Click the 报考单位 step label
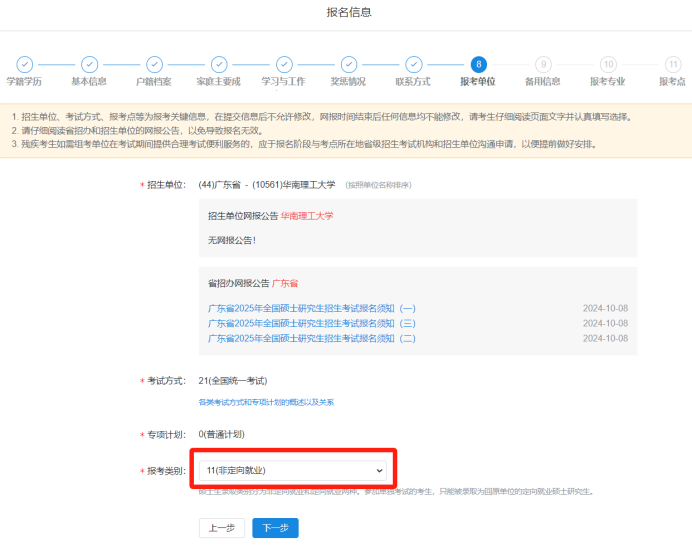 click(478, 82)
